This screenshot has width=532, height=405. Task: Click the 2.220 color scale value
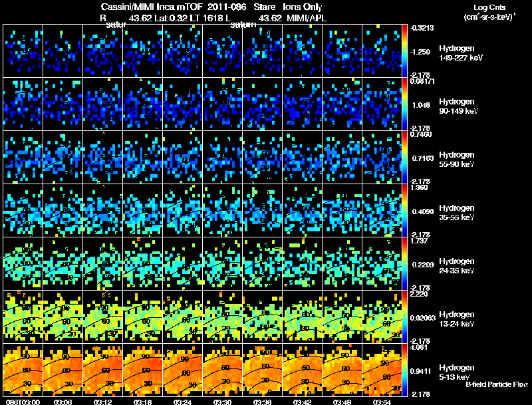coord(419,294)
